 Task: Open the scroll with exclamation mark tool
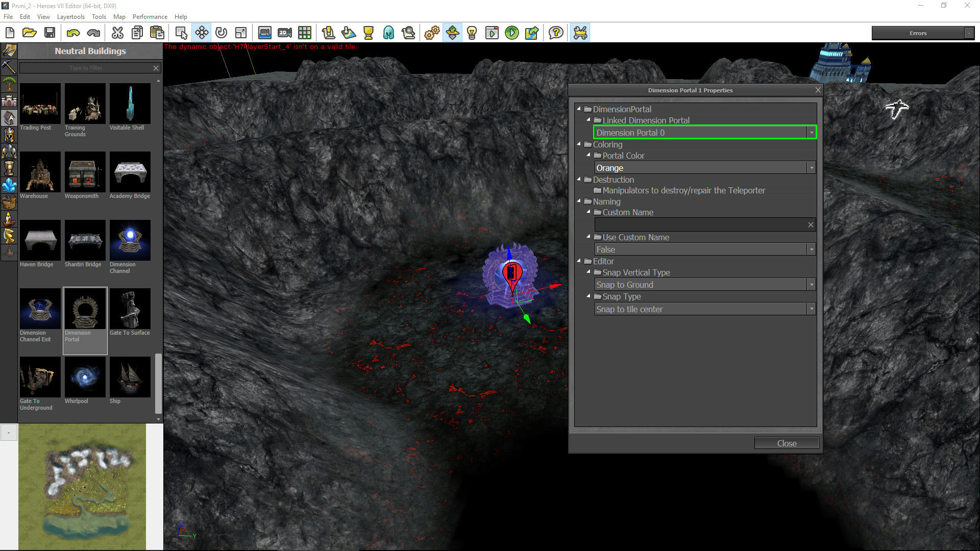point(328,33)
